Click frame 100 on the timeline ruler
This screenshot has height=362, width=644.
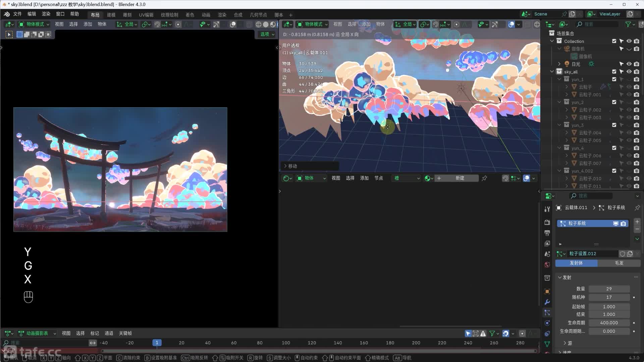point(286,343)
